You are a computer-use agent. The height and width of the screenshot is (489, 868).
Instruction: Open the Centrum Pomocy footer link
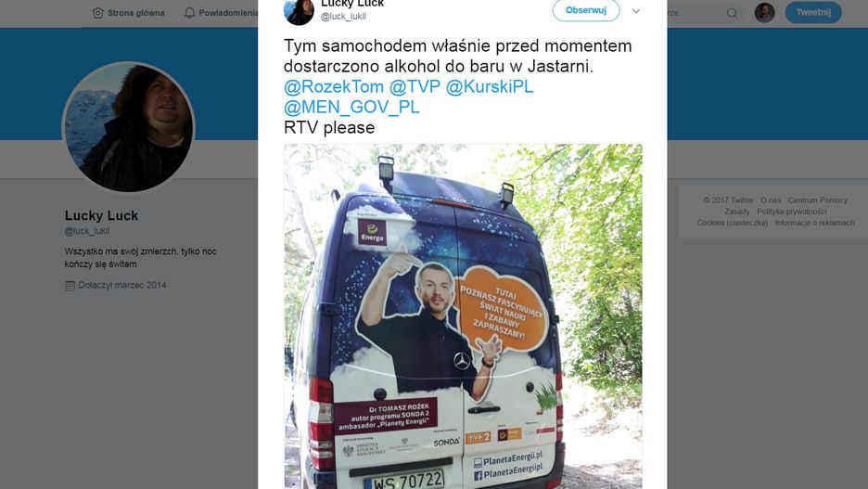pos(818,200)
